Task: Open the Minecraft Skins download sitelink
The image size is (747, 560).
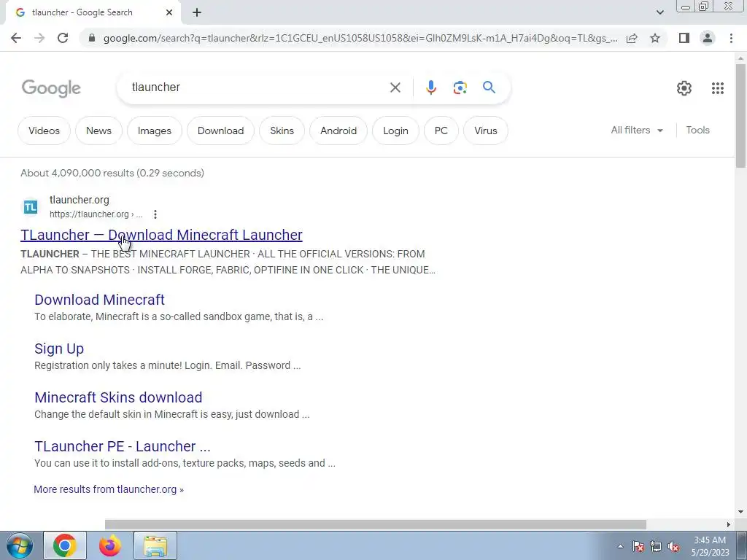Action: (118, 397)
